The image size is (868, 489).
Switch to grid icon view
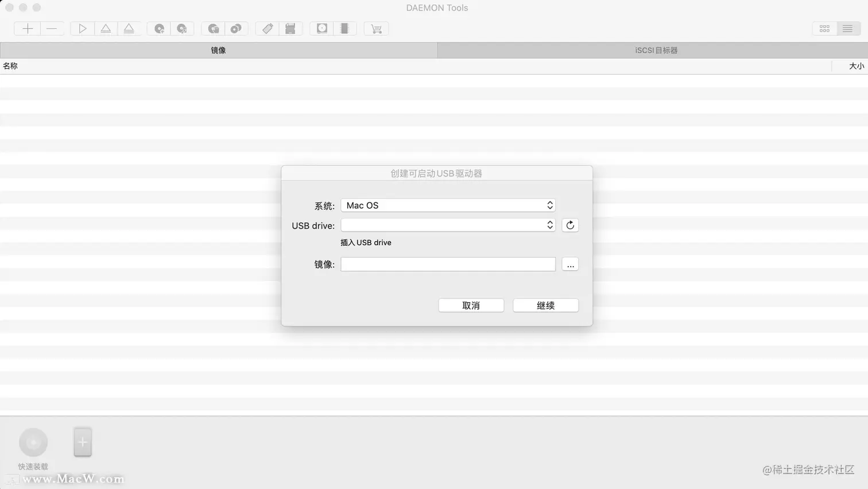point(824,29)
